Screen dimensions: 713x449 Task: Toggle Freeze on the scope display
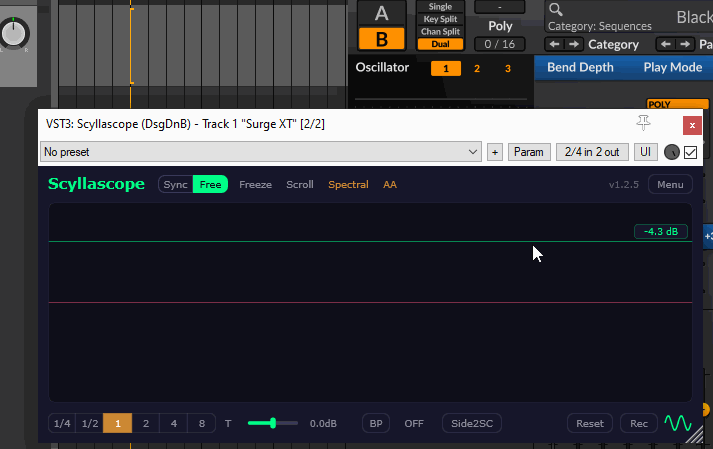255,184
